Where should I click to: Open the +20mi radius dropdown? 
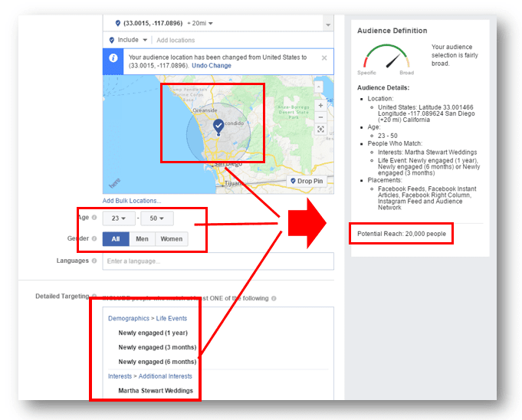pos(200,23)
